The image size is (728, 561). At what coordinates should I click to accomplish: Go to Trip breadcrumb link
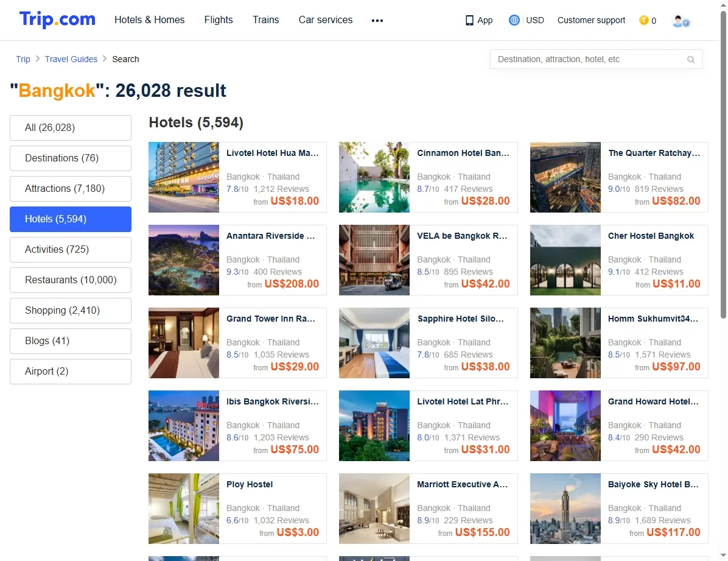click(x=23, y=59)
